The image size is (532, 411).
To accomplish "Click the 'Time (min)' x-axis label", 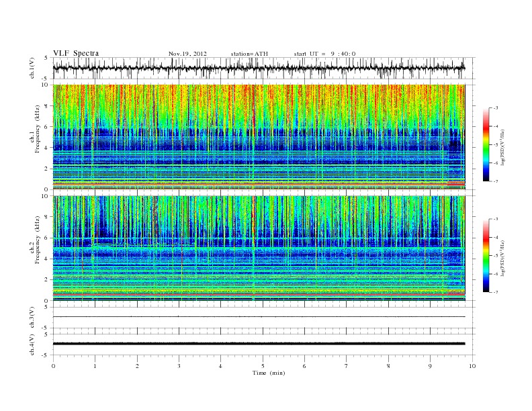I will [x=269, y=373].
